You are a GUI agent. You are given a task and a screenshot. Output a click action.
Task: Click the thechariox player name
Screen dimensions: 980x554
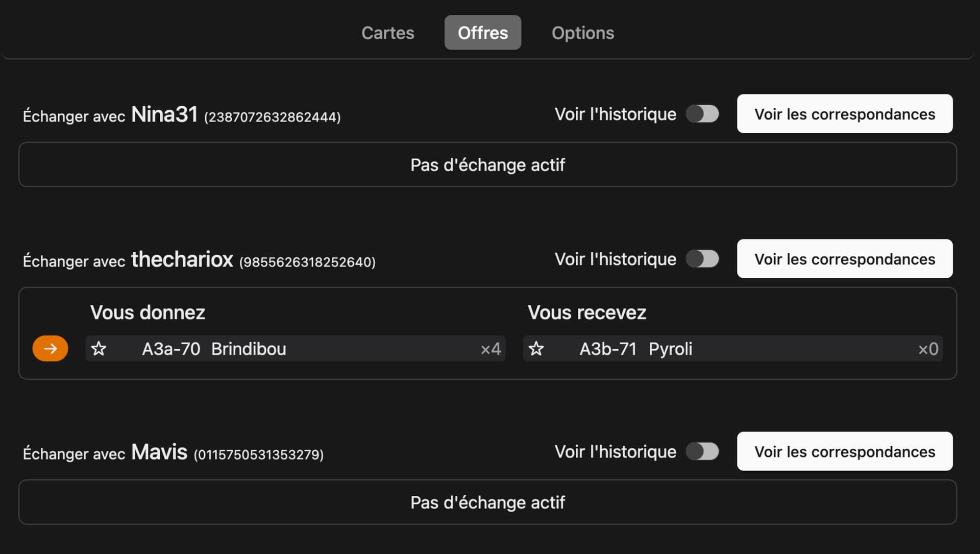pos(182,259)
